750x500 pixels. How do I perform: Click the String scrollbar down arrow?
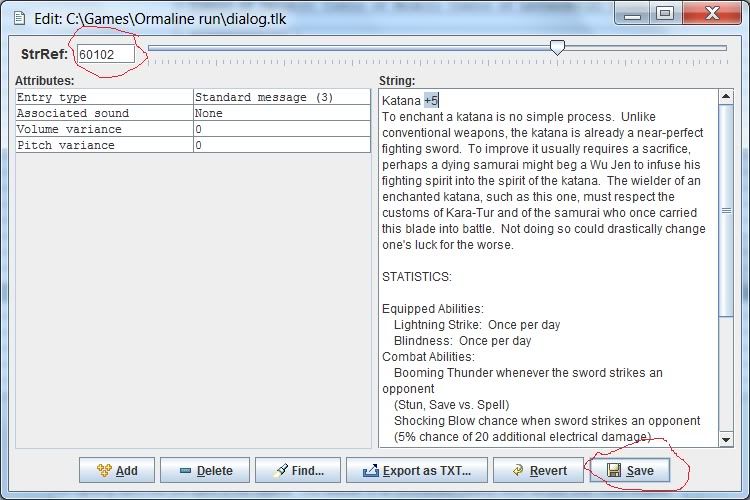point(726,438)
